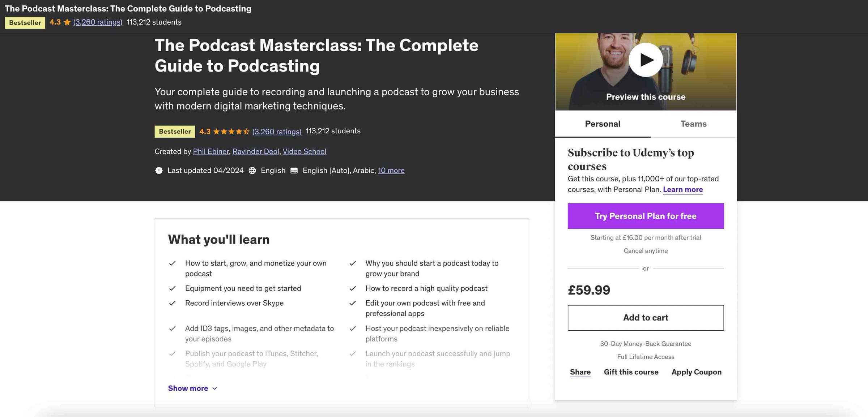The height and width of the screenshot is (417, 868).
Task: Click the star icon in the top header bar
Action: (67, 22)
